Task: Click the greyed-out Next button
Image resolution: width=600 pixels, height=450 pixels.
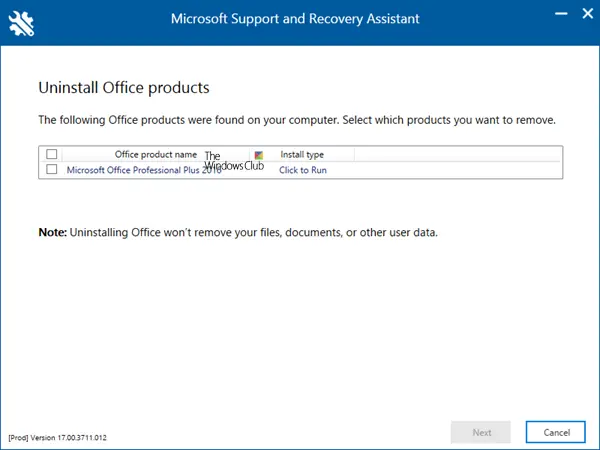Action: [x=481, y=432]
